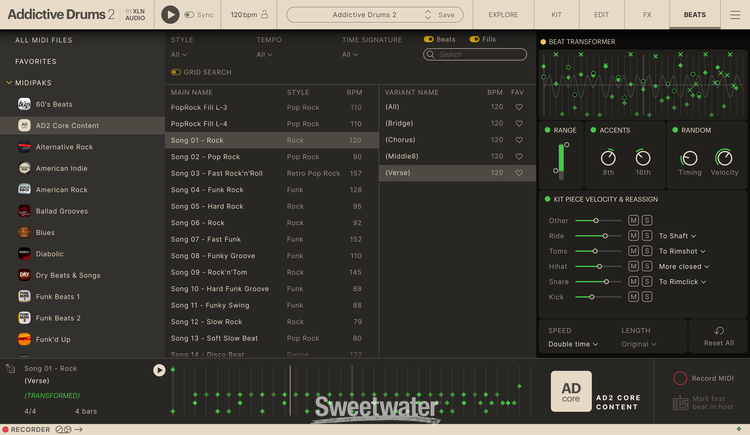Click the 8th accents knob
The height and width of the screenshot is (435, 750).
pyautogui.click(x=608, y=157)
